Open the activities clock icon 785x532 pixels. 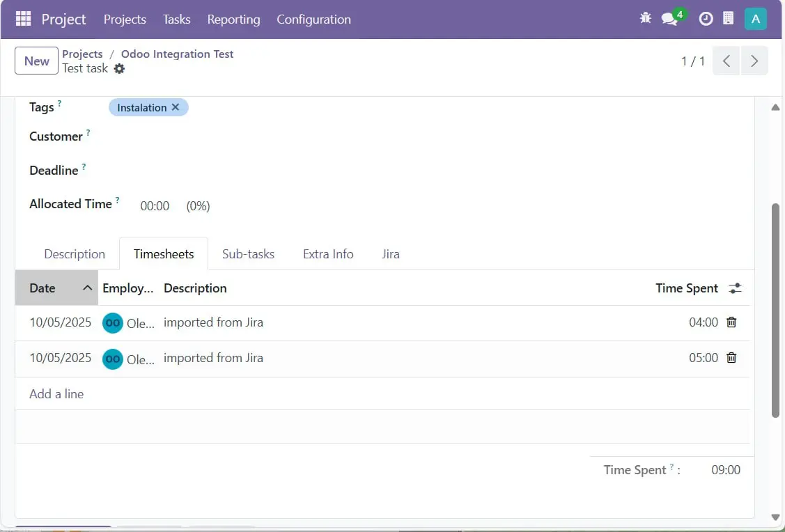[706, 19]
